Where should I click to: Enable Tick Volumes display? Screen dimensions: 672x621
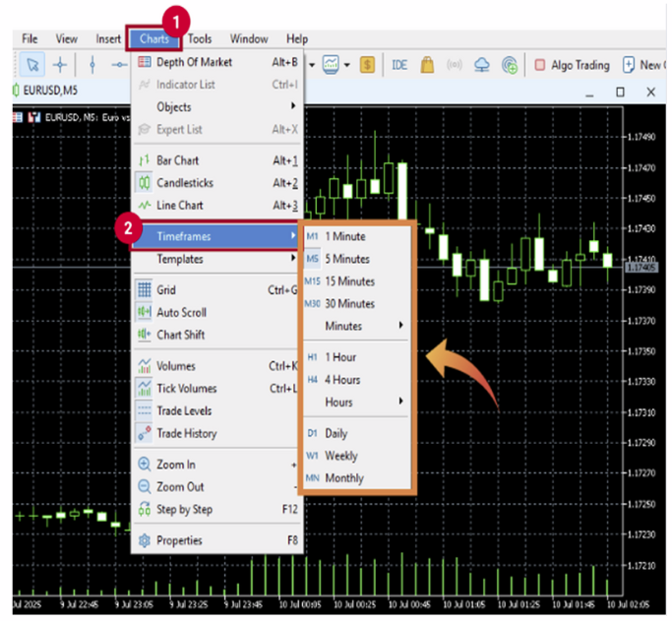click(x=185, y=389)
